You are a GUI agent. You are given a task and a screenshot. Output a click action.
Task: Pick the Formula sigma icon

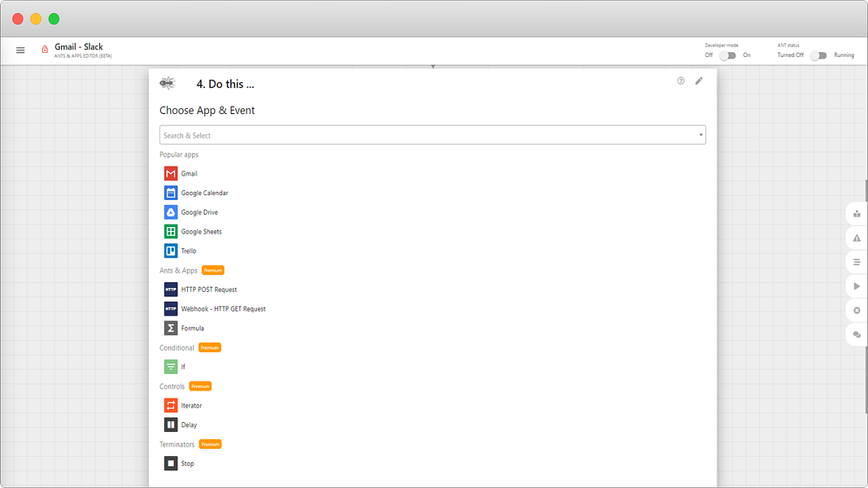[x=171, y=328]
